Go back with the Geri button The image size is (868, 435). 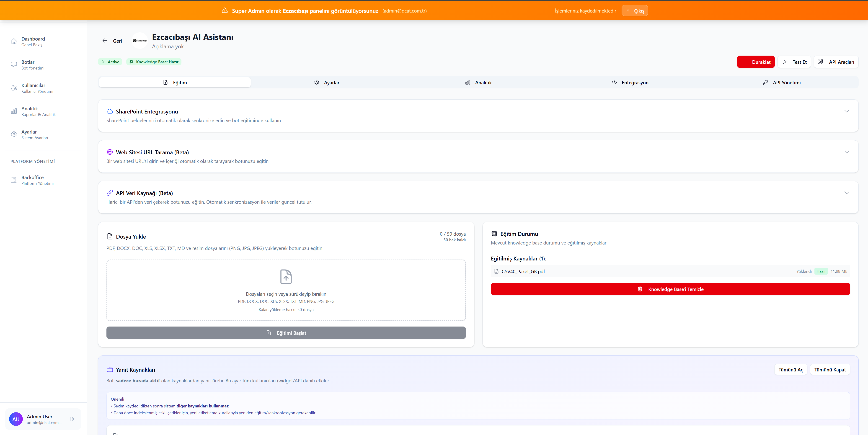(112, 41)
